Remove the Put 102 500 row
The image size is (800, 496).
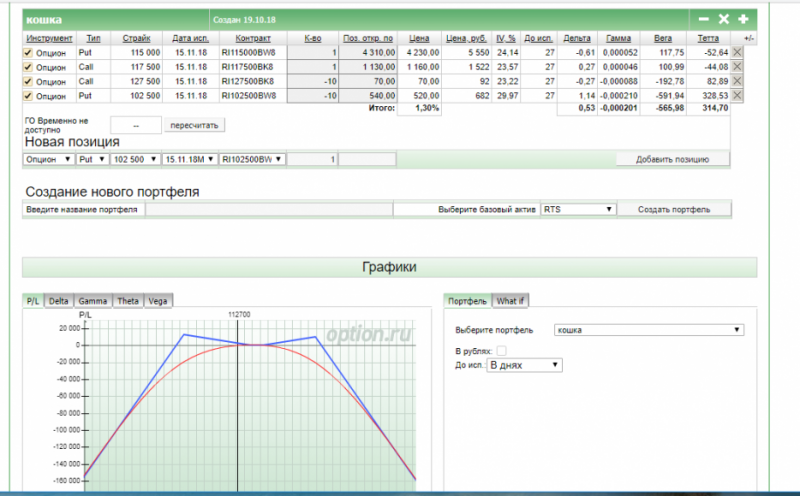click(x=738, y=95)
